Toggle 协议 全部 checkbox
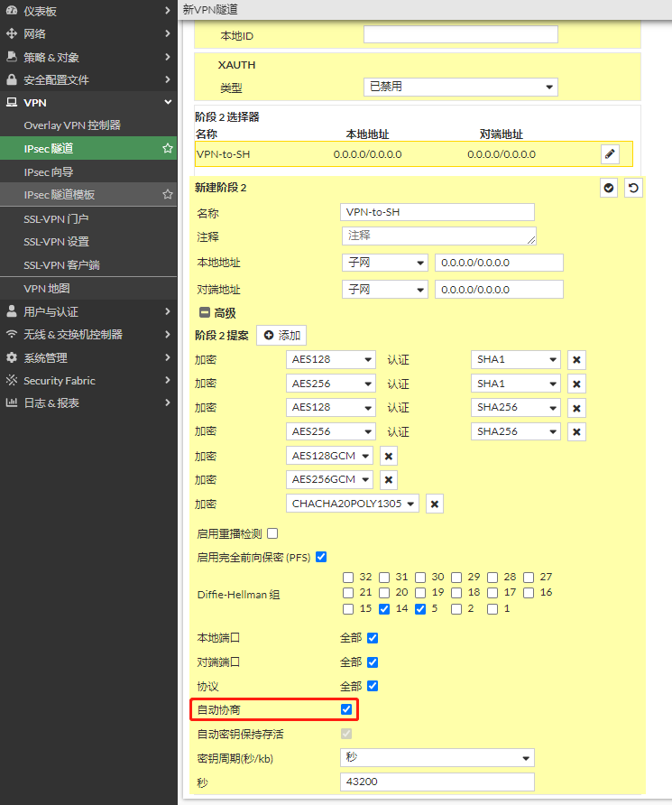 pos(373,686)
